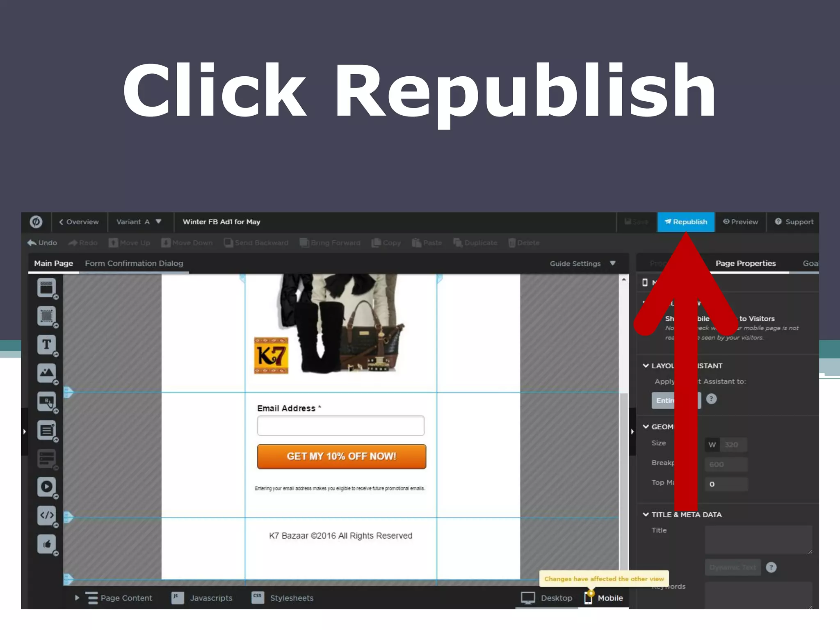This screenshot has height=630, width=840.
Task: Click the Dynamic Text help icon
Action: coord(771,567)
